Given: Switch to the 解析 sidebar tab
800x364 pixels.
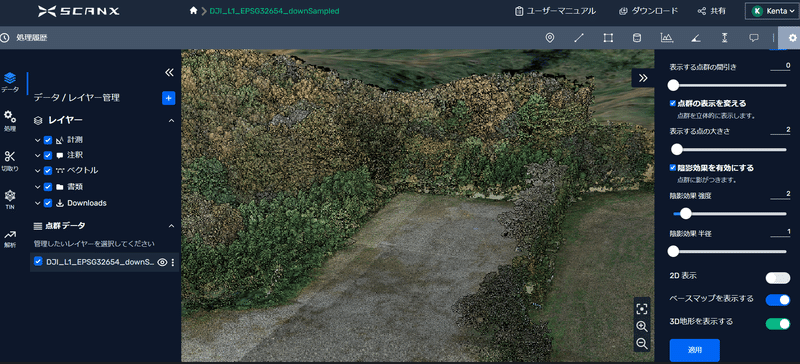Looking at the screenshot, I should [x=10, y=239].
